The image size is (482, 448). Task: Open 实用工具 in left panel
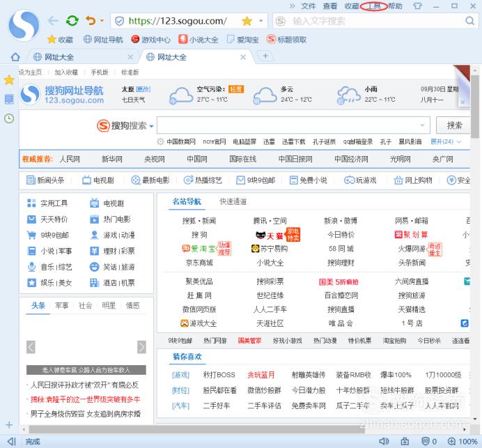tap(47, 203)
